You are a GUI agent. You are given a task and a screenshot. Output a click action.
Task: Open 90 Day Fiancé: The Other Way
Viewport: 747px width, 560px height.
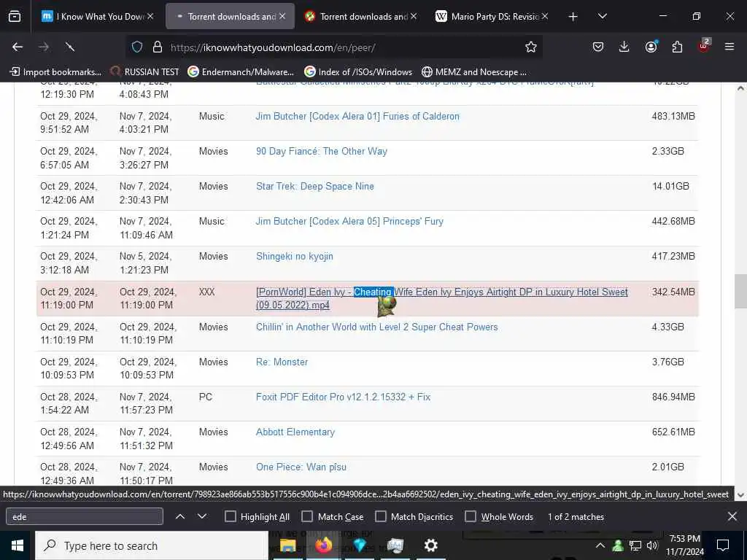[x=322, y=151]
